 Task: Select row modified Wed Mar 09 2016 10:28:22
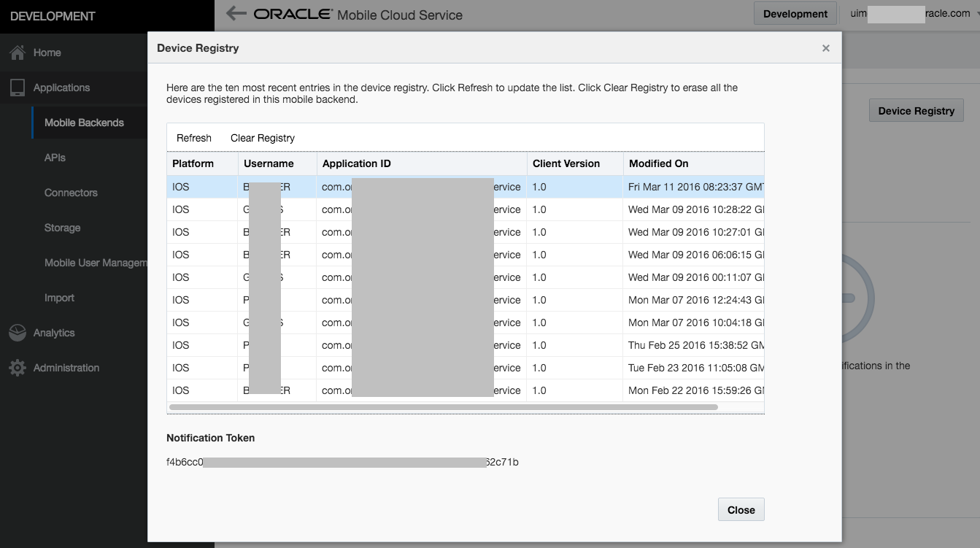coord(466,209)
